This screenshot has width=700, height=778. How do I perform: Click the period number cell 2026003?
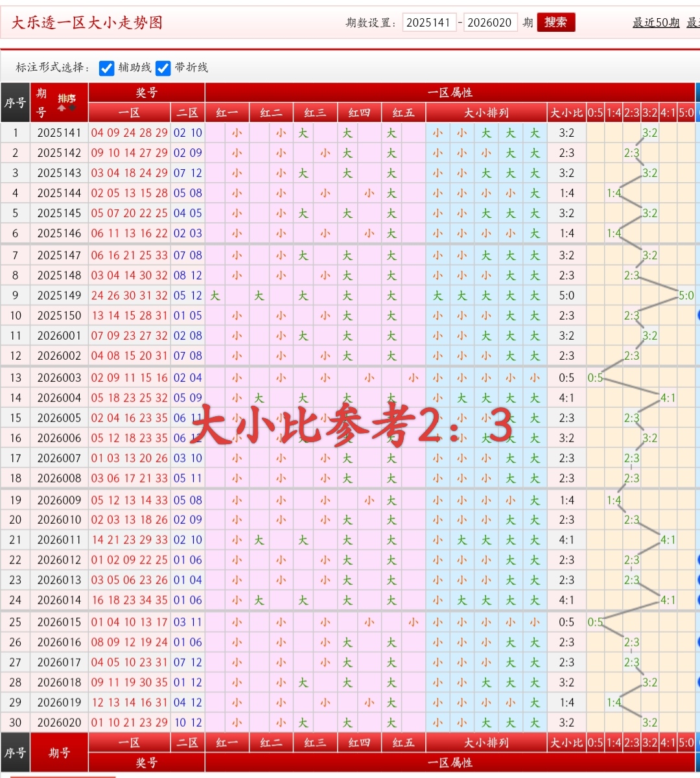tap(59, 377)
